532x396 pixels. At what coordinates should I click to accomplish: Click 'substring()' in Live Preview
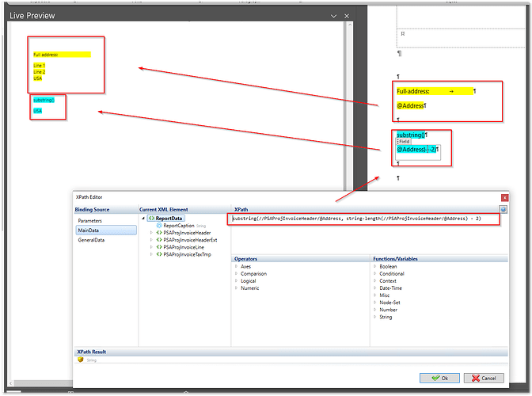44,100
